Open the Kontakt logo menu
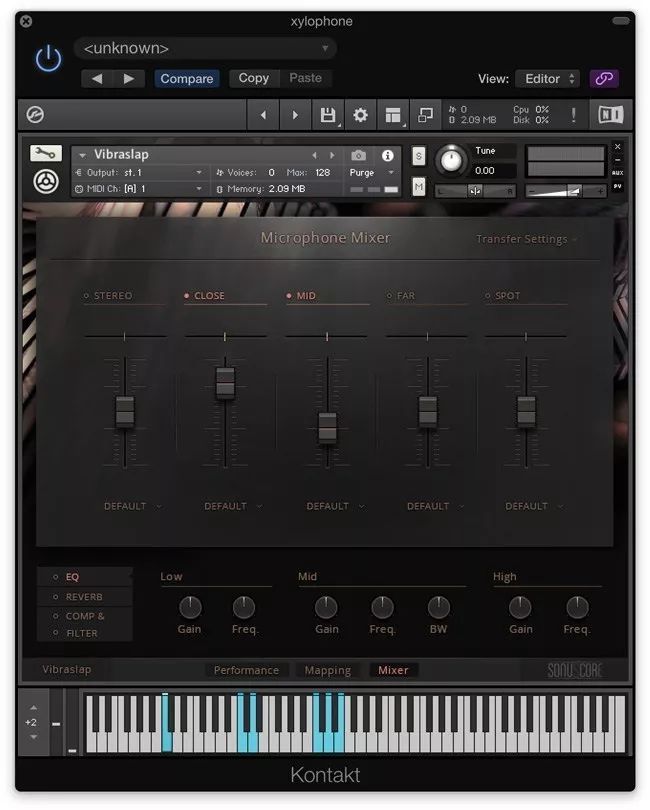The image size is (650, 810). pos(35,115)
